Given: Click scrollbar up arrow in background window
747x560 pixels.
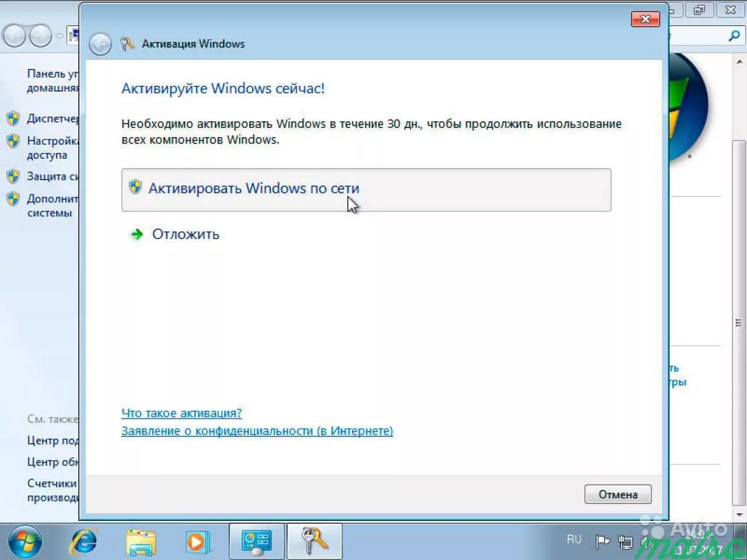Looking at the screenshot, I should (739, 61).
